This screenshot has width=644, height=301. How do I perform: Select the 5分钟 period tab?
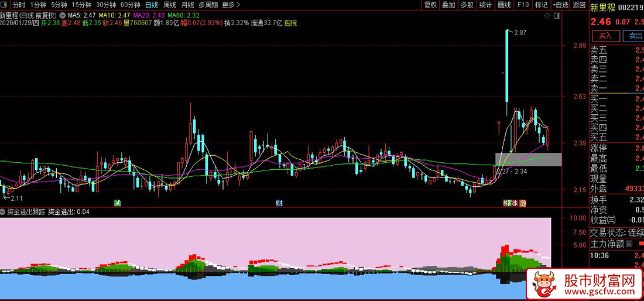[x=59, y=5]
